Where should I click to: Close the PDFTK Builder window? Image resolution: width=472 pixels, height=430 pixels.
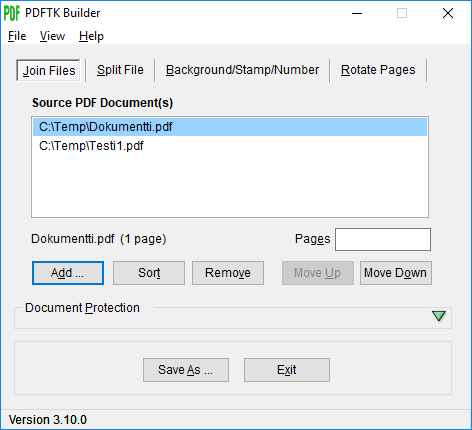coord(448,13)
